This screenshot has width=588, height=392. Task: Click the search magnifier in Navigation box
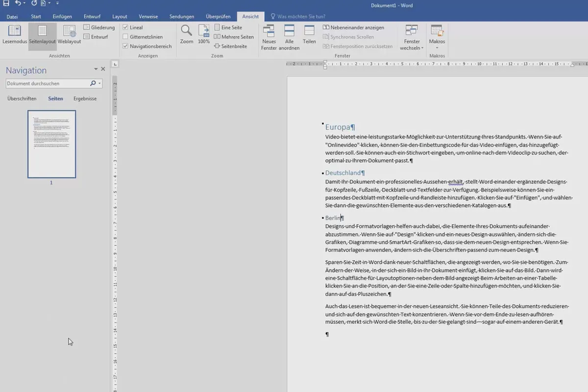(x=93, y=83)
